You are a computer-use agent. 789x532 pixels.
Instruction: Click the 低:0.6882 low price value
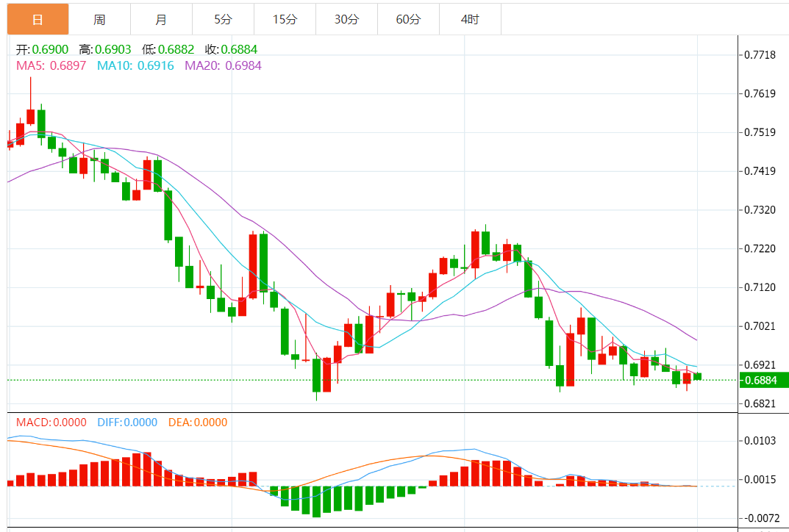[x=168, y=49]
